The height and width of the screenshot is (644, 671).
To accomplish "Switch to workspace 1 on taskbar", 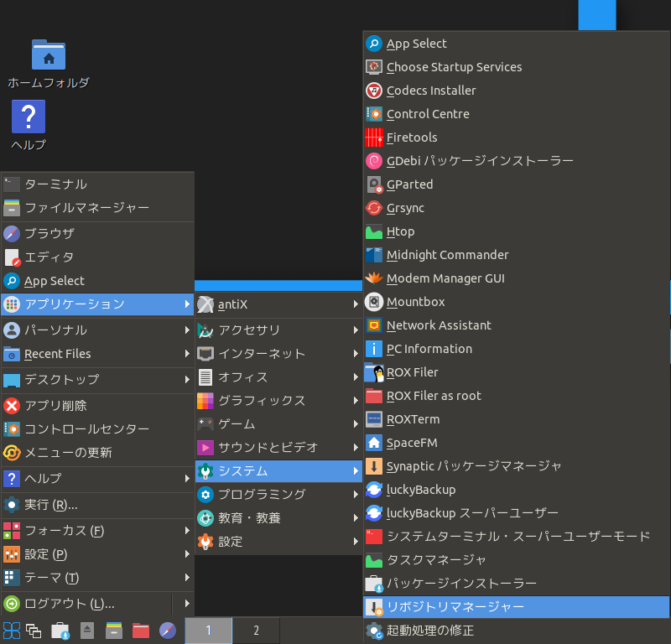I will pos(208,631).
